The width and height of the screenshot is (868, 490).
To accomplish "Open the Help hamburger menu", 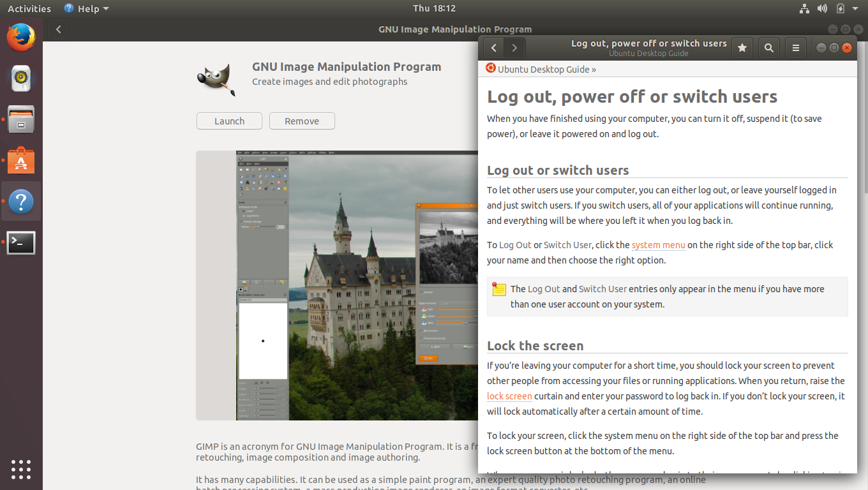I will (x=795, y=48).
